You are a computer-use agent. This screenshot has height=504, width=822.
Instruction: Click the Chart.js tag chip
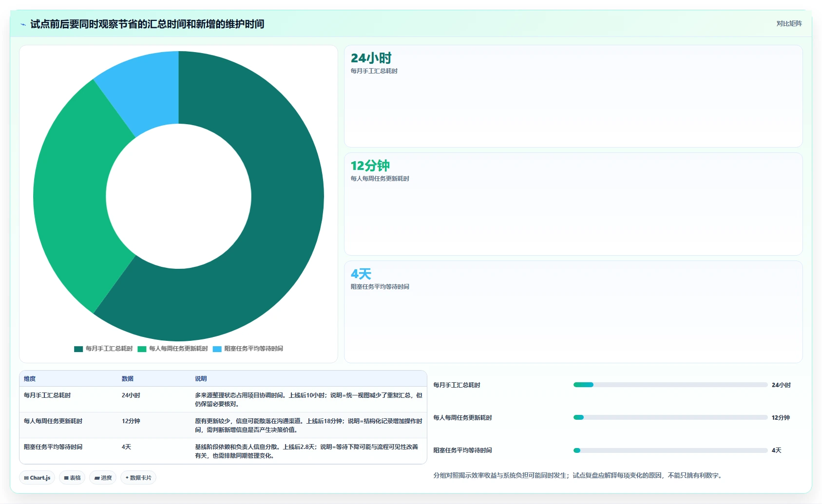(x=37, y=478)
